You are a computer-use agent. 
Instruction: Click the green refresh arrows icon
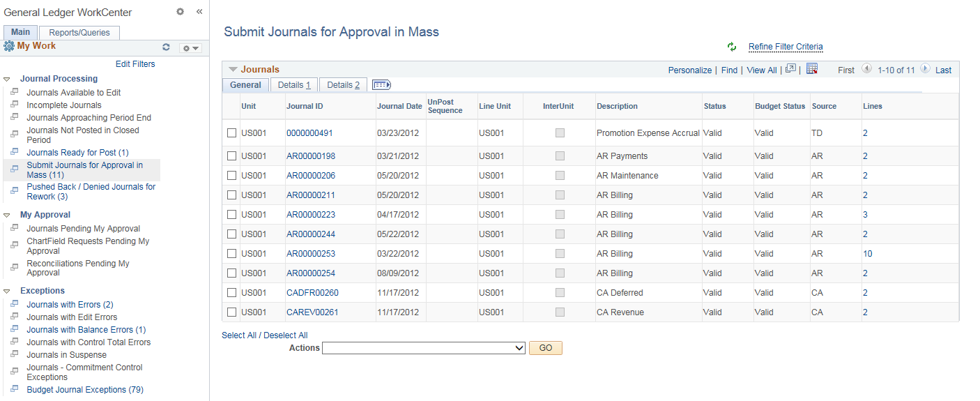click(732, 47)
